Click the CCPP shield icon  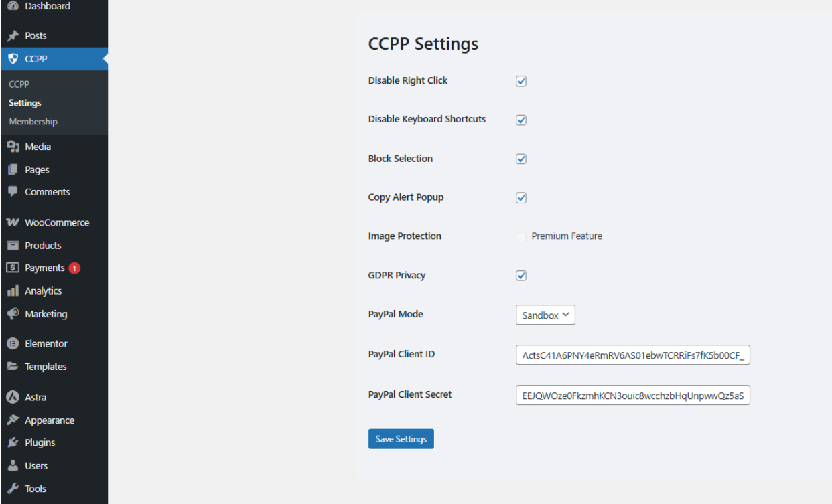[13, 59]
